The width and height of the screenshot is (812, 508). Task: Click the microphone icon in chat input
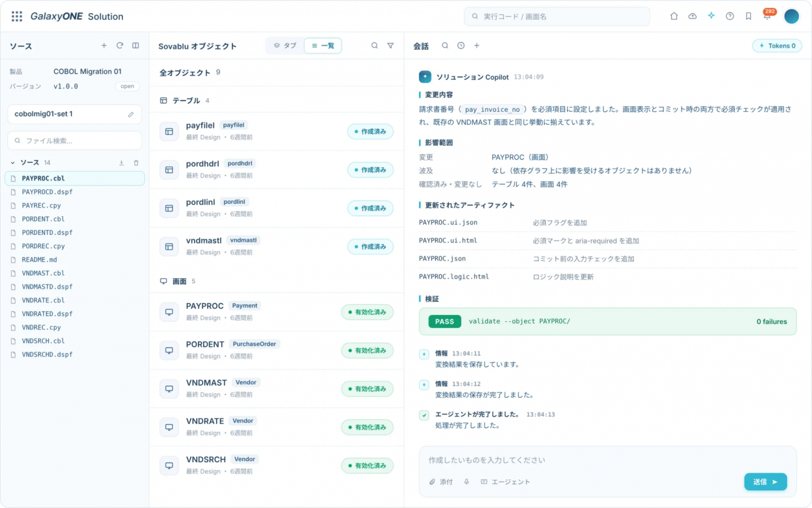466,482
